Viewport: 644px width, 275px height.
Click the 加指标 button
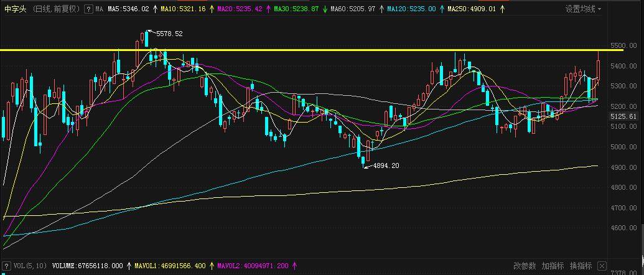553,266
